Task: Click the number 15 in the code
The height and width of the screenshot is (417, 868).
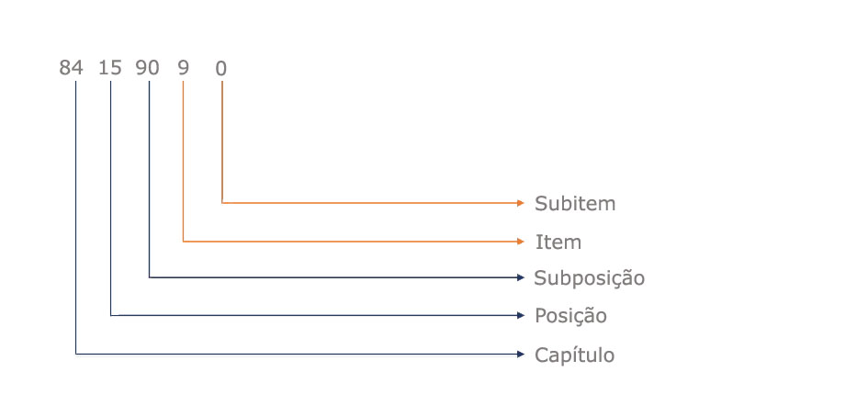Action: 109,68
